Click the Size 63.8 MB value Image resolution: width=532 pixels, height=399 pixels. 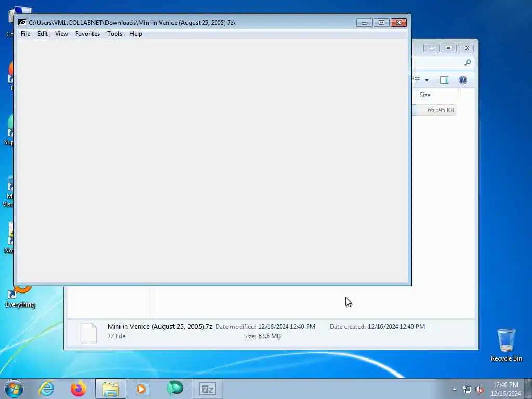270,336
